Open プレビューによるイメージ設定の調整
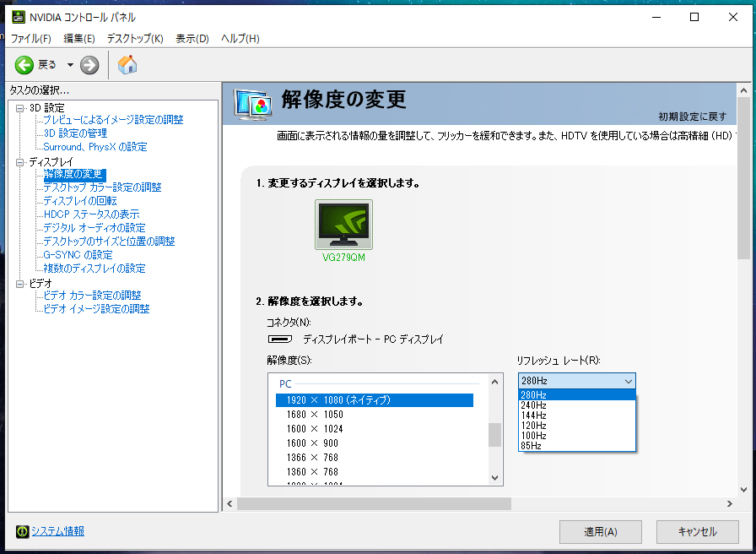This screenshot has height=554, width=756. (x=113, y=120)
